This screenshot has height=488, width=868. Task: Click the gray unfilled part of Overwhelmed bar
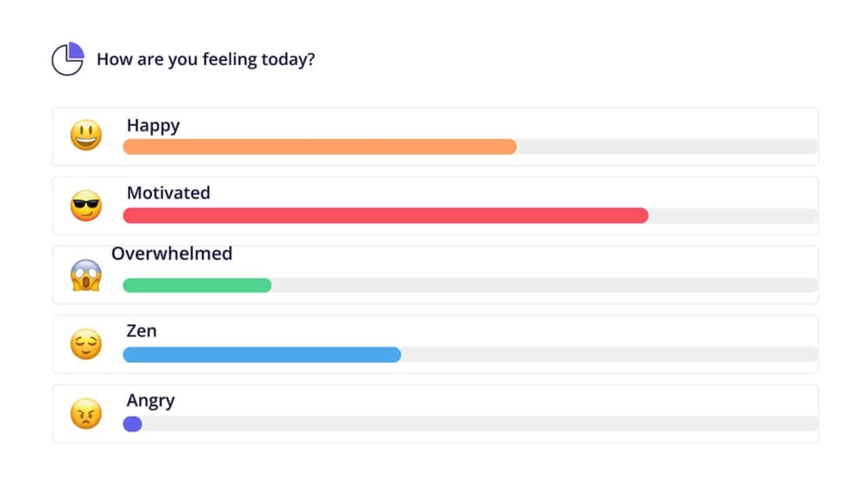(544, 286)
